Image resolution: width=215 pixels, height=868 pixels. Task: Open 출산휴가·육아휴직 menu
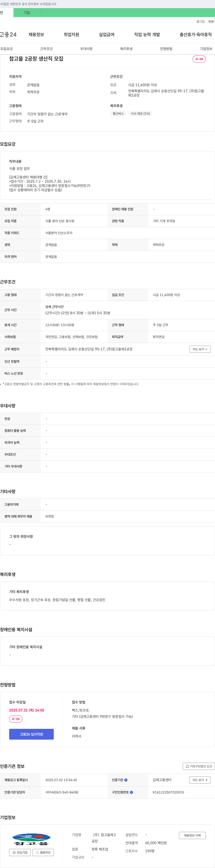pyautogui.click(x=196, y=34)
